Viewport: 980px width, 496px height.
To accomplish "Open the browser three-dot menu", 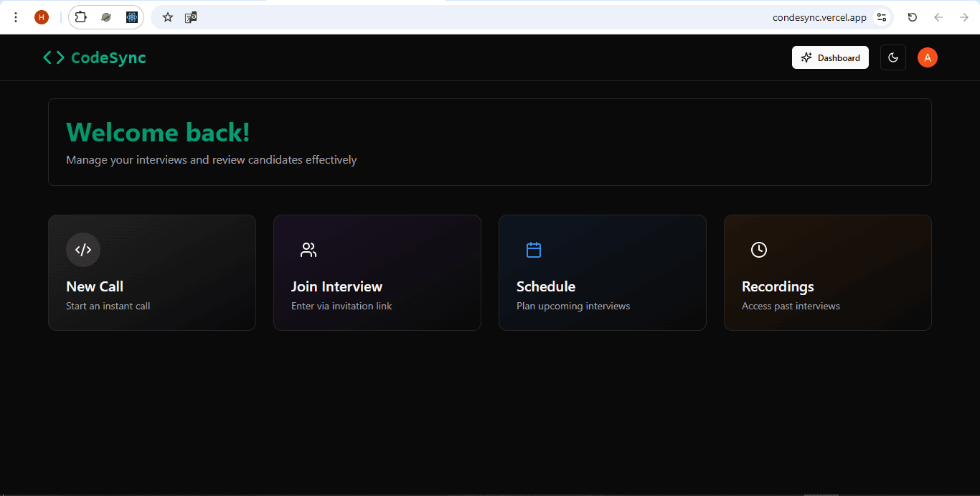I will pyautogui.click(x=16, y=17).
